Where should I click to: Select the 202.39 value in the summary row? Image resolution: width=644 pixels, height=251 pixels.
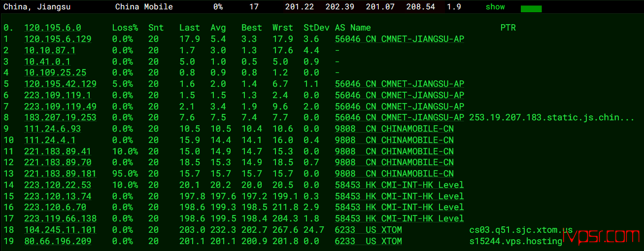point(340,7)
